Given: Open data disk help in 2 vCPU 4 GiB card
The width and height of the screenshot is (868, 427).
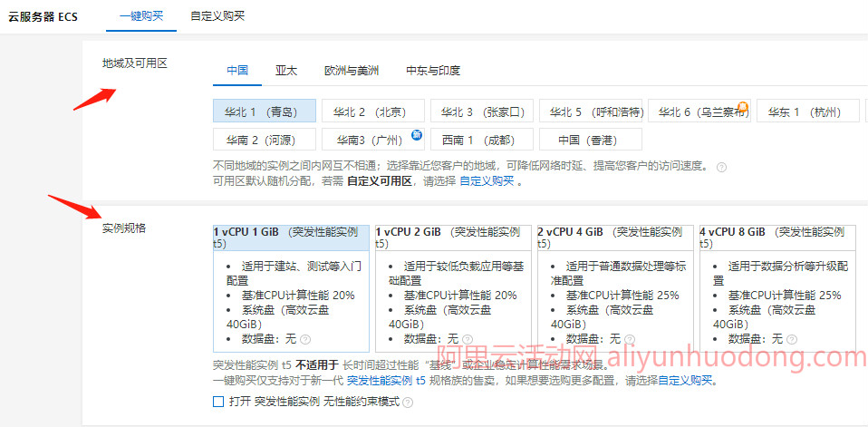Looking at the screenshot, I should (630, 339).
